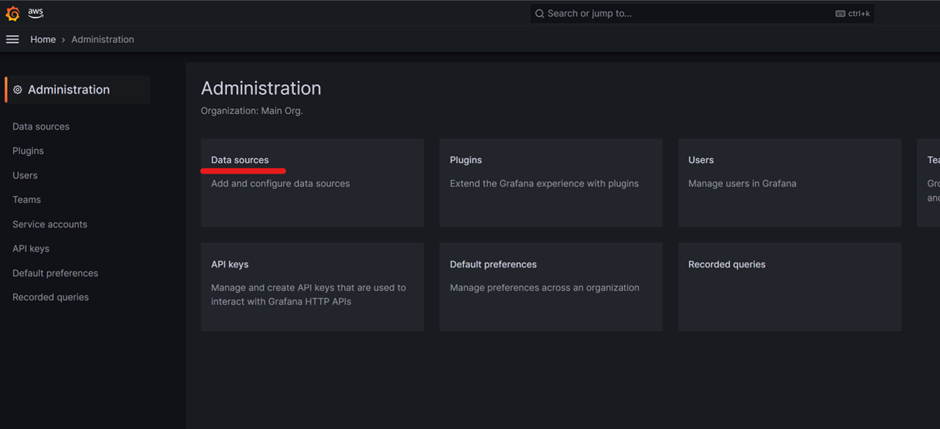This screenshot has width=940, height=429.
Task: Open Default preferences in the sidebar
Action: (55, 273)
